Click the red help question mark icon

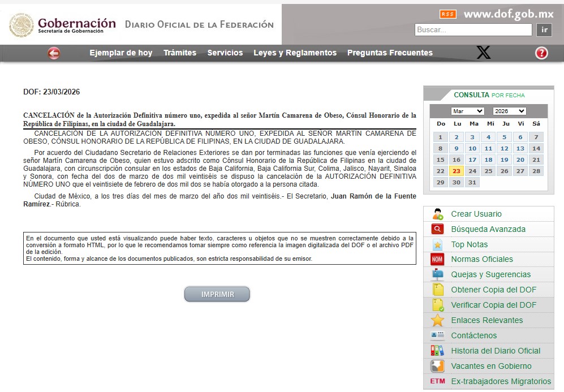click(541, 53)
